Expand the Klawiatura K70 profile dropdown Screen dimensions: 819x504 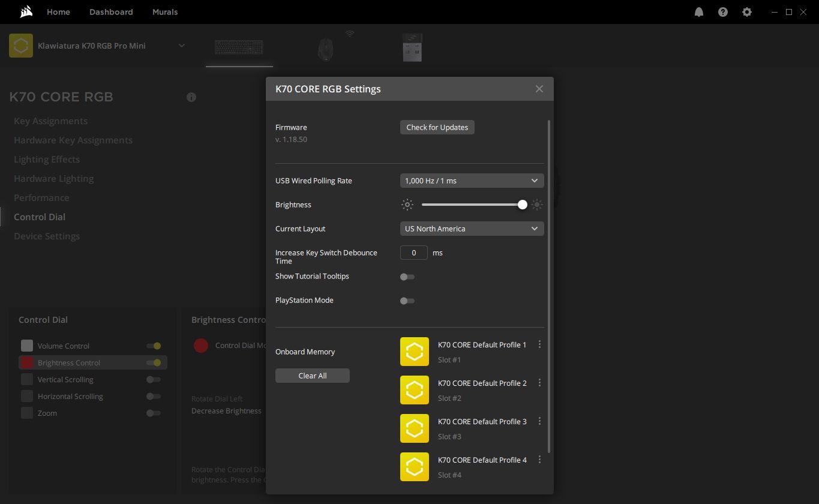point(181,46)
